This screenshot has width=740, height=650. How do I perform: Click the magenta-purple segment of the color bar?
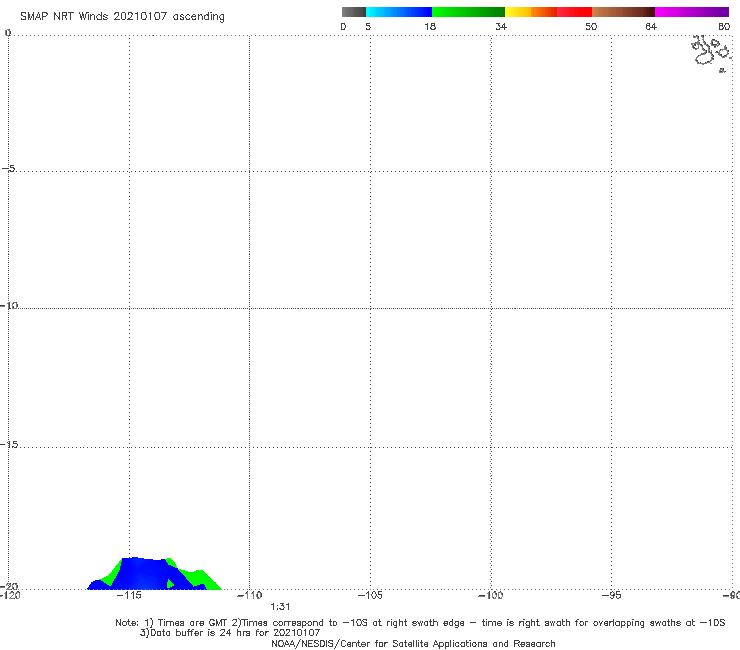coord(692,12)
